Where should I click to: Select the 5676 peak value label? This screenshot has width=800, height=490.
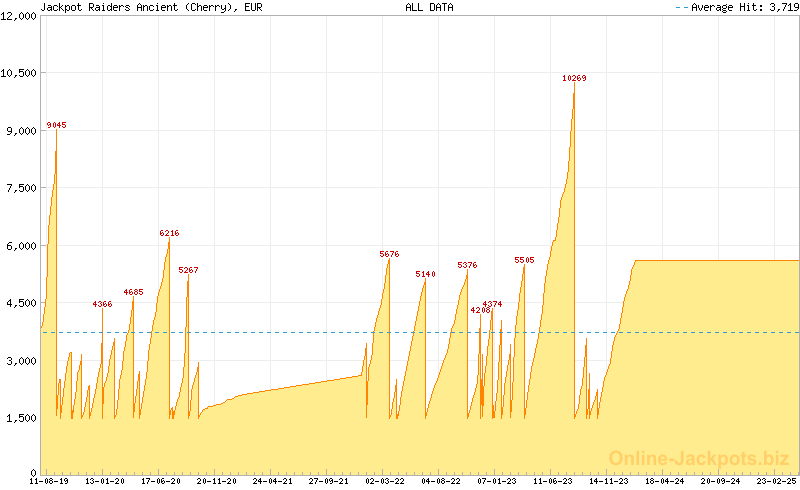(x=389, y=254)
